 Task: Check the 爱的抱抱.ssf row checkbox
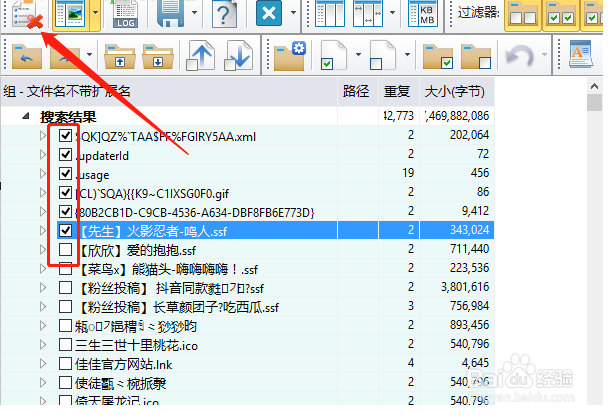[x=66, y=250]
